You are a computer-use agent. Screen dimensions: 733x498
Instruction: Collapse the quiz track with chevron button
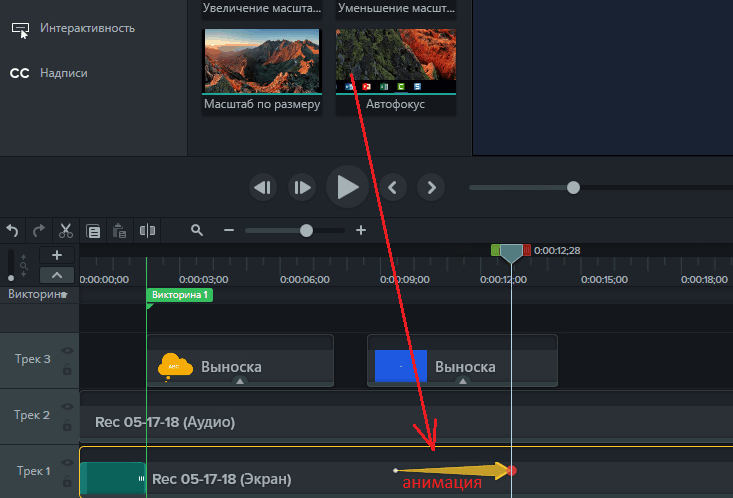click(x=56, y=276)
